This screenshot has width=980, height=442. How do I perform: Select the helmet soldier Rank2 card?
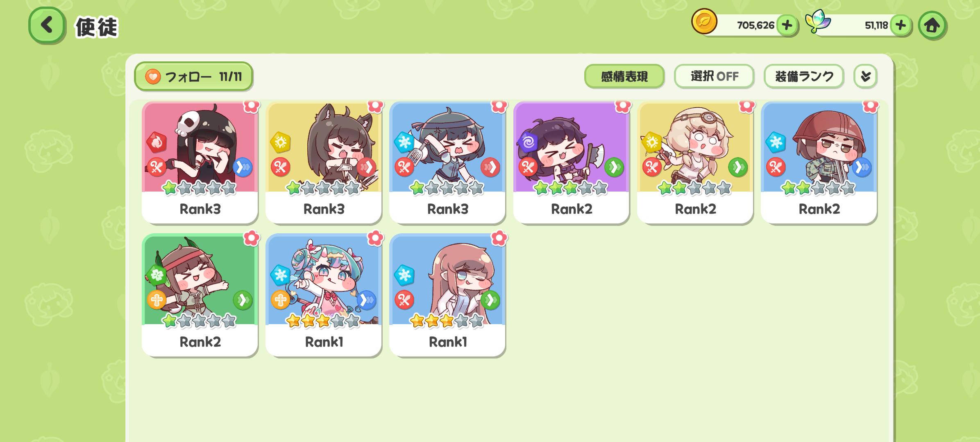point(819,162)
